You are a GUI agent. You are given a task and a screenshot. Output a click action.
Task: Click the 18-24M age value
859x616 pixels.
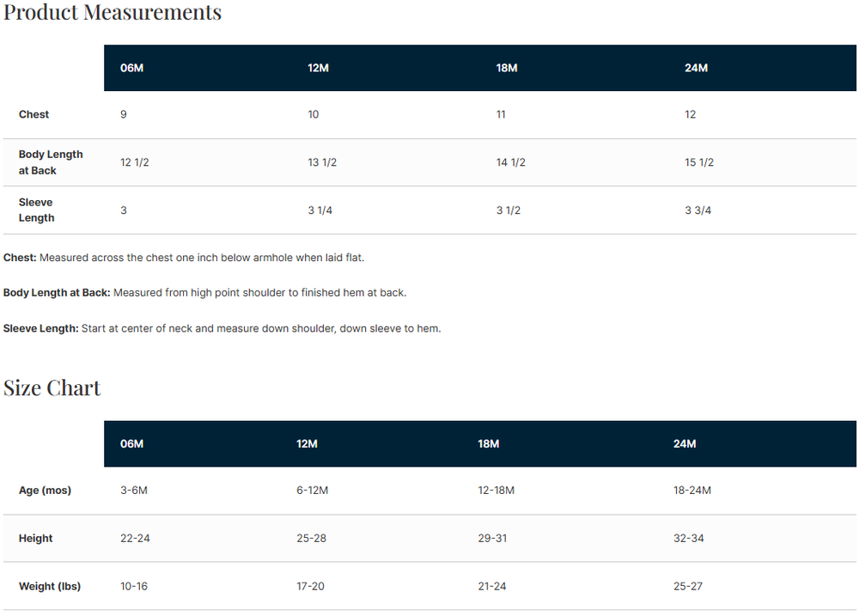[x=692, y=491]
